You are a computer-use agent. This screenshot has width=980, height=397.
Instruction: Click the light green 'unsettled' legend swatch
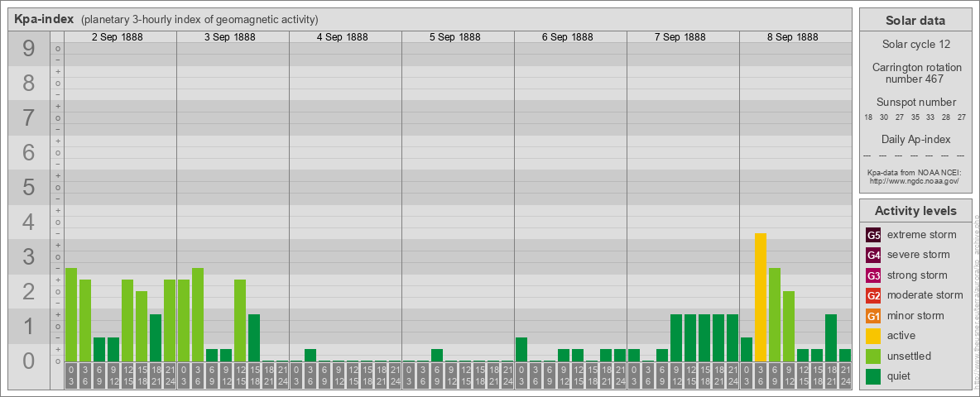[x=874, y=356]
